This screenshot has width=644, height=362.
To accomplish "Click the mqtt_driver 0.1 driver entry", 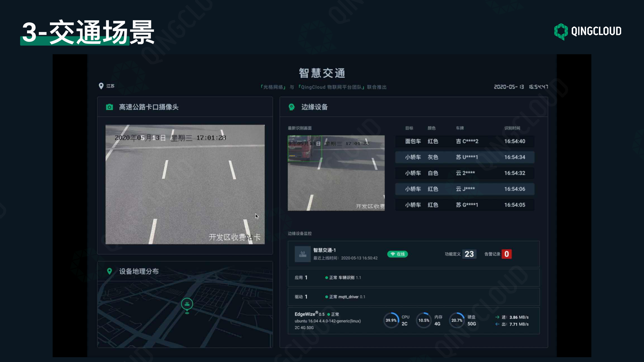I will [352, 297].
